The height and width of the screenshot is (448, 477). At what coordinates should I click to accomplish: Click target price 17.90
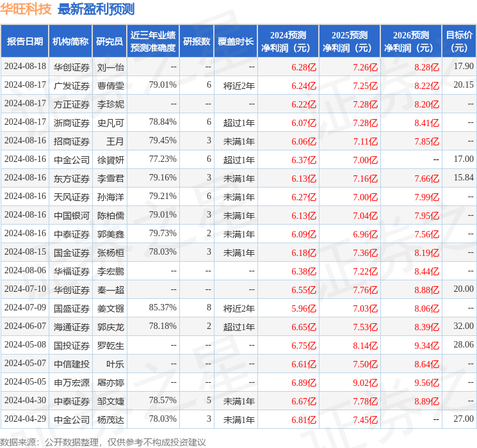click(464, 67)
